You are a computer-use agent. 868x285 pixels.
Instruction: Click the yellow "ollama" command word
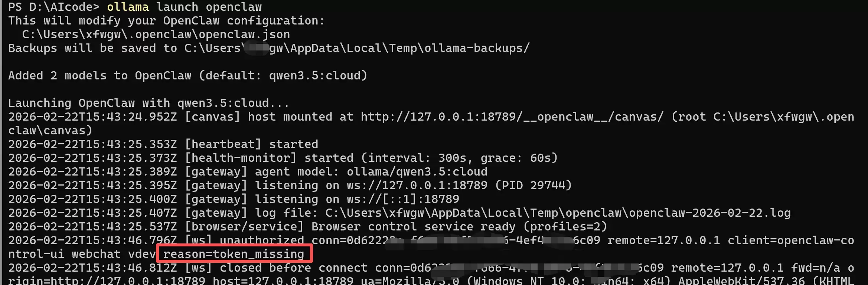point(128,7)
